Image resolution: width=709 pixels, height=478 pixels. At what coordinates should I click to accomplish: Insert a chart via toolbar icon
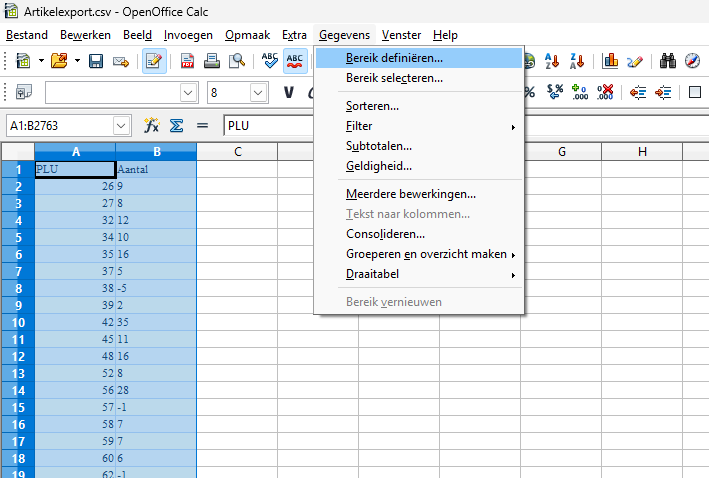pyautogui.click(x=610, y=61)
